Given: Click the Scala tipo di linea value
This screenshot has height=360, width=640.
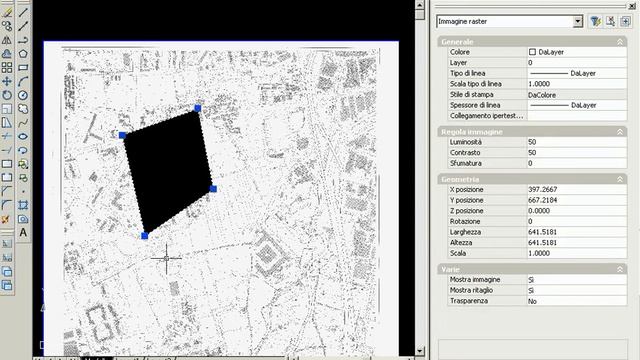Looking at the screenshot, I should [577, 84].
